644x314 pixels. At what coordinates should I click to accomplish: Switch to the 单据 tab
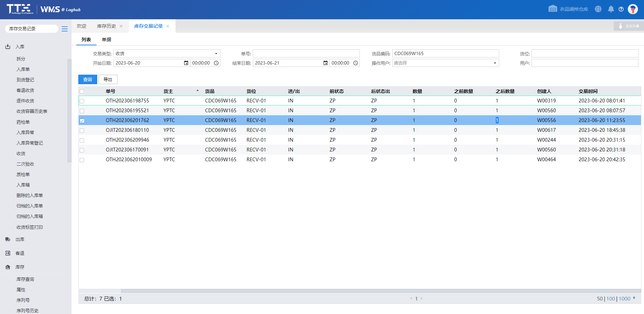tap(106, 40)
